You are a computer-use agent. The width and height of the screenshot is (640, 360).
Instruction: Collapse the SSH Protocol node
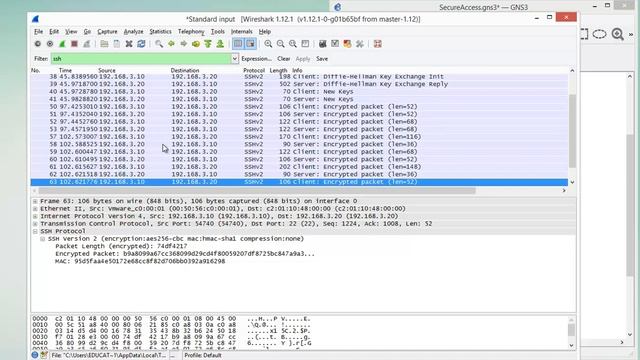35,231
